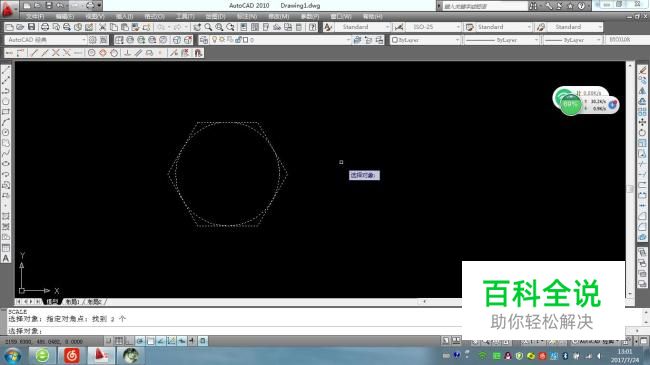Click the red AutoCAD application menu button
The height and width of the screenshot is (365, 650).
(8, 9)
